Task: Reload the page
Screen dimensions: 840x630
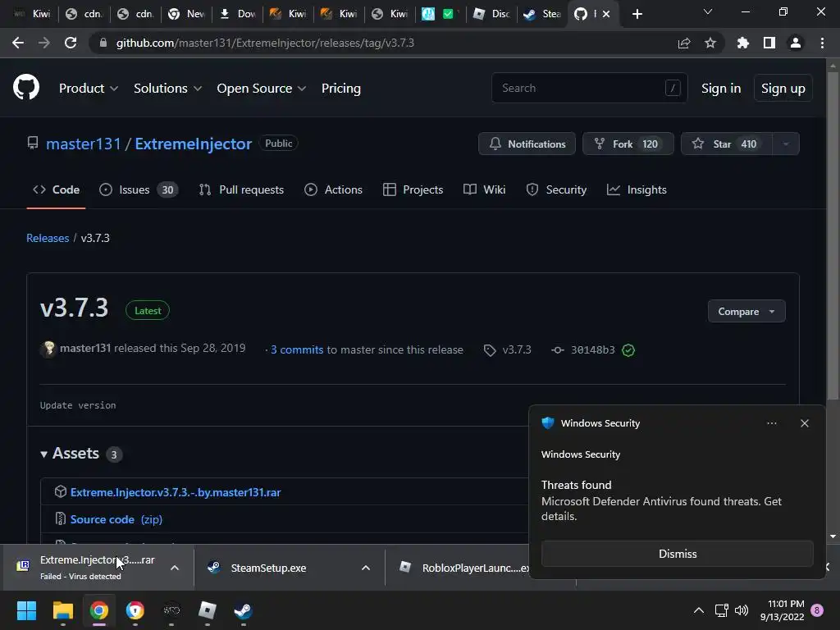Action: pyautogui.click(x=71, y=43)
